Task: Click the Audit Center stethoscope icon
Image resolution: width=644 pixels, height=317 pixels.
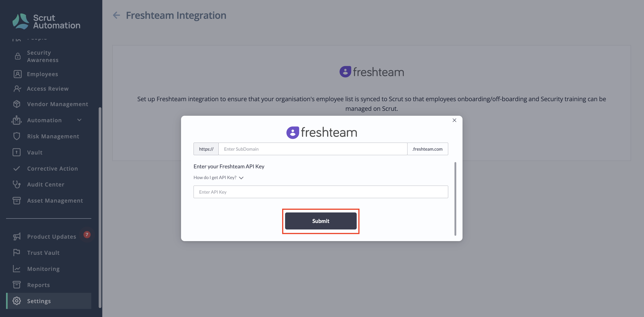Action: (17, 184)
